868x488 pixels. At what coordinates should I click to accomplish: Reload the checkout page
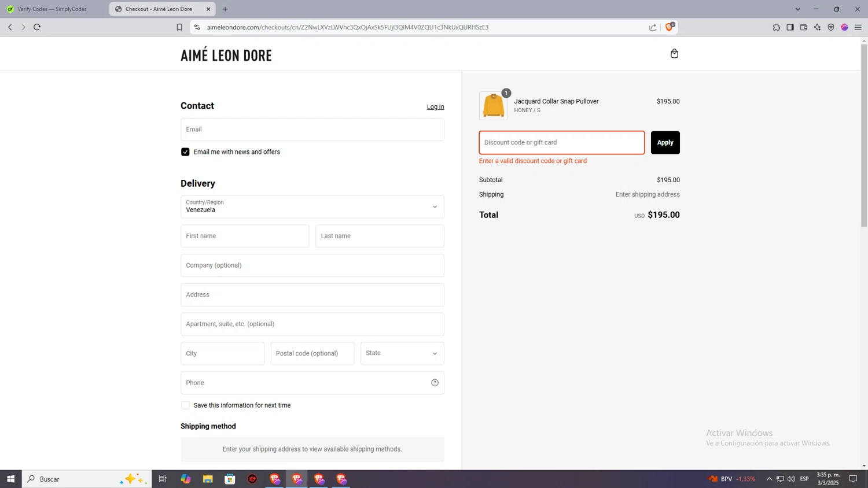tap(37, 27)
